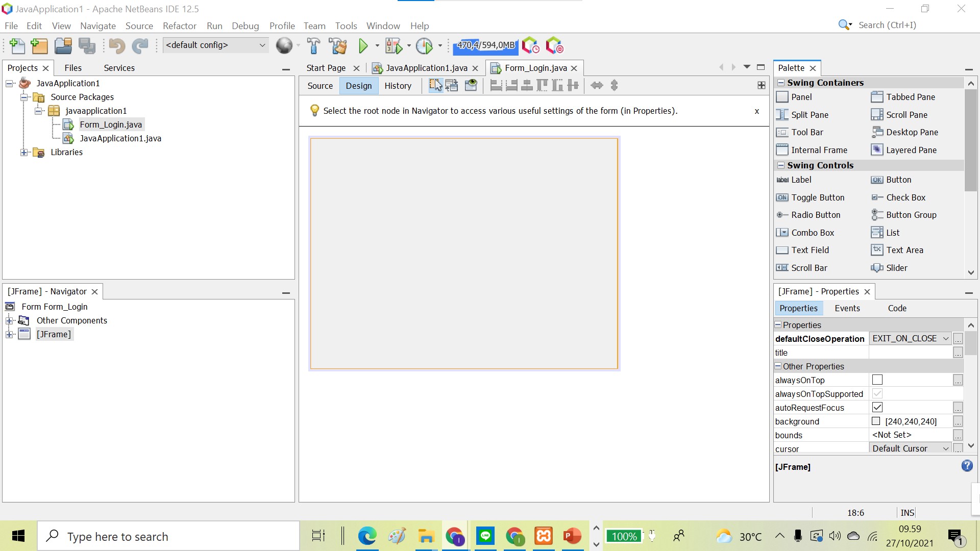Click the Clean and Build Project broom icon
The width and height of the screenshot is (980, 551).
(x=338, y=46)
